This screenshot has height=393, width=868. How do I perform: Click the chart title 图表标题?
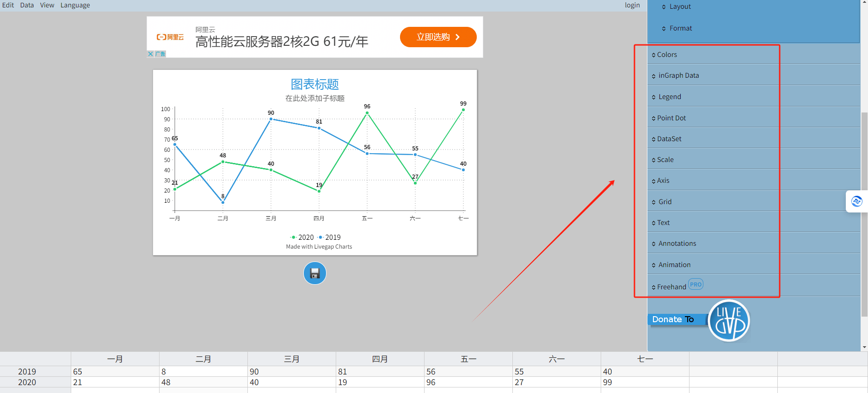(x=315, y=84)
